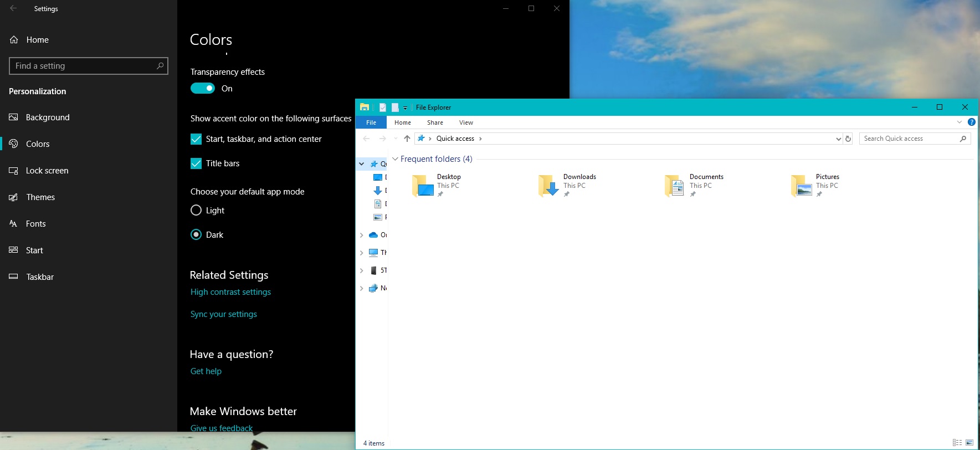The image size is (980, 450).
Task: Open Customize Quick Access Toolbar dropdown
Action: [x=405, y=108]
